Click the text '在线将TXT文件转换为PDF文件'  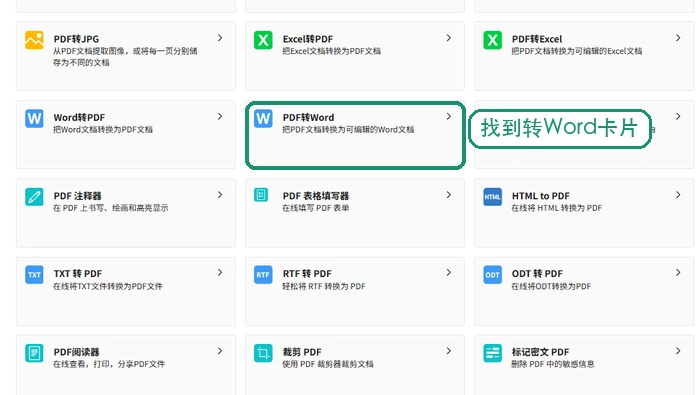tap(108, 286)
